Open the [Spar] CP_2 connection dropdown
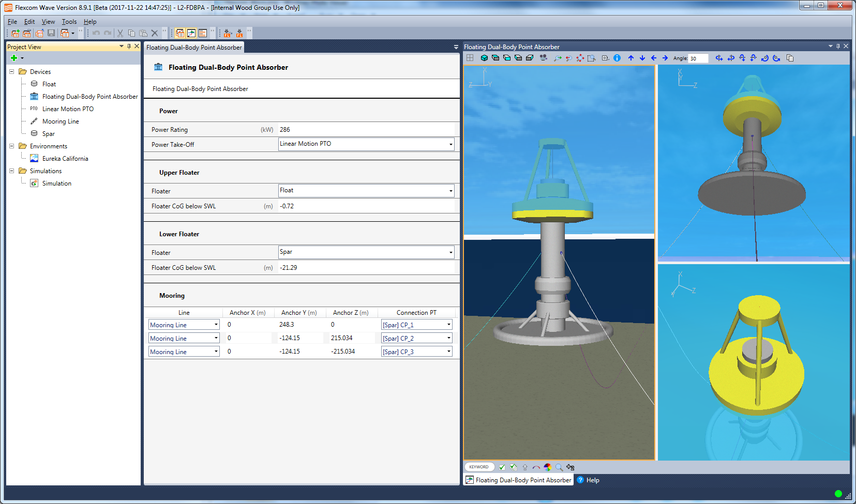Viewport: 856px width, 504px height. coord(449,338)
